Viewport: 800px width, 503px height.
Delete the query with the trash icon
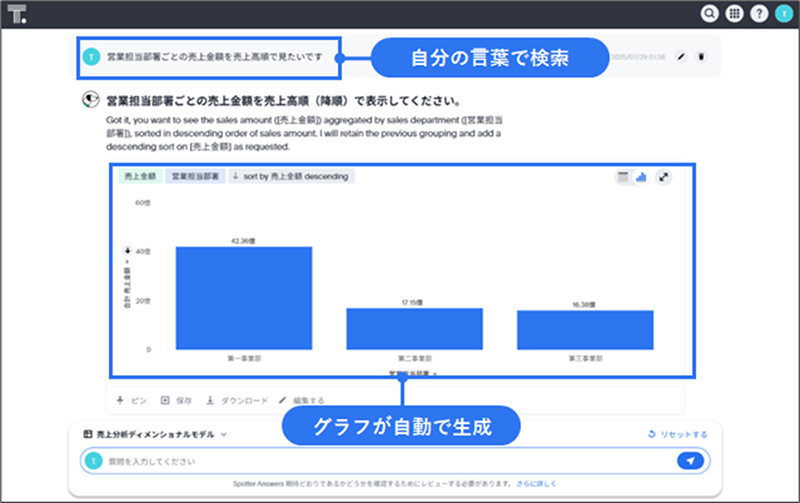(x=701, y=57)
